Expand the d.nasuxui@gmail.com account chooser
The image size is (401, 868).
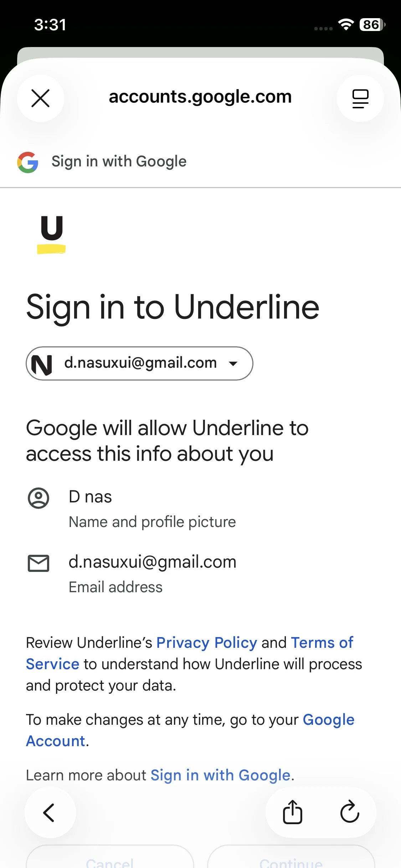[140, 363]
